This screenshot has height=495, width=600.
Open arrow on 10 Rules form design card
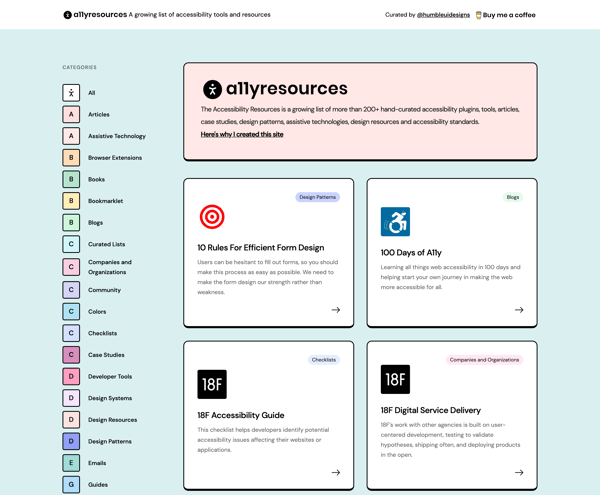(336, 310)
